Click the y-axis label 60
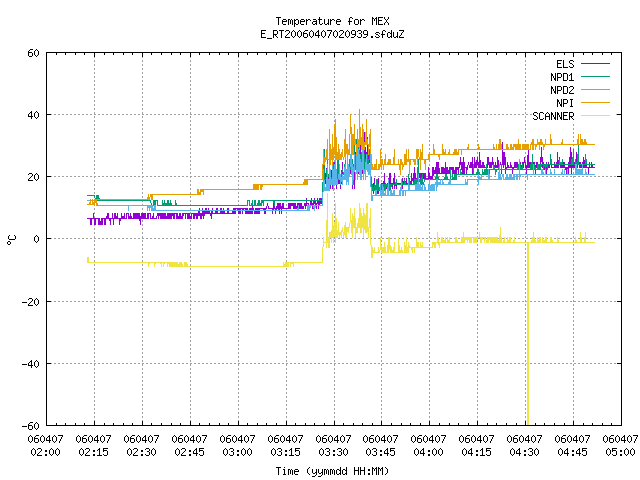 pyautogui.click(x=33, y=53)
